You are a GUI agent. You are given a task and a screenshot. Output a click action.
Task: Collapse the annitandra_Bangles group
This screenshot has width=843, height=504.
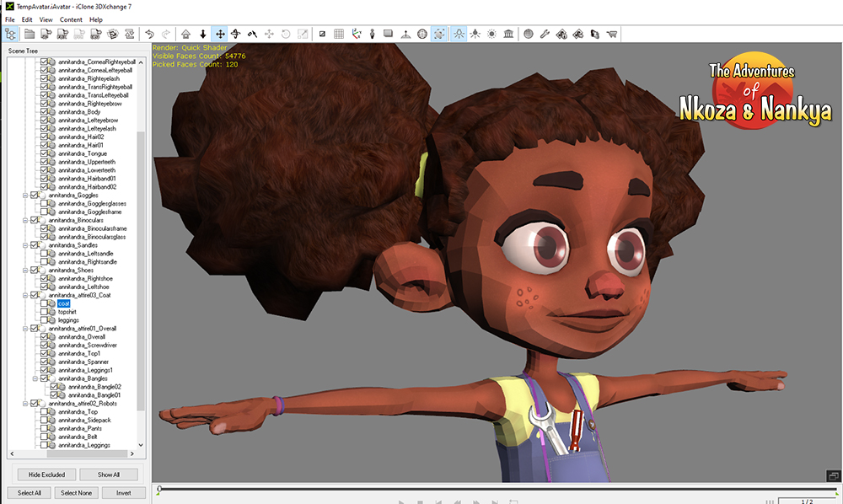point(35,378)
